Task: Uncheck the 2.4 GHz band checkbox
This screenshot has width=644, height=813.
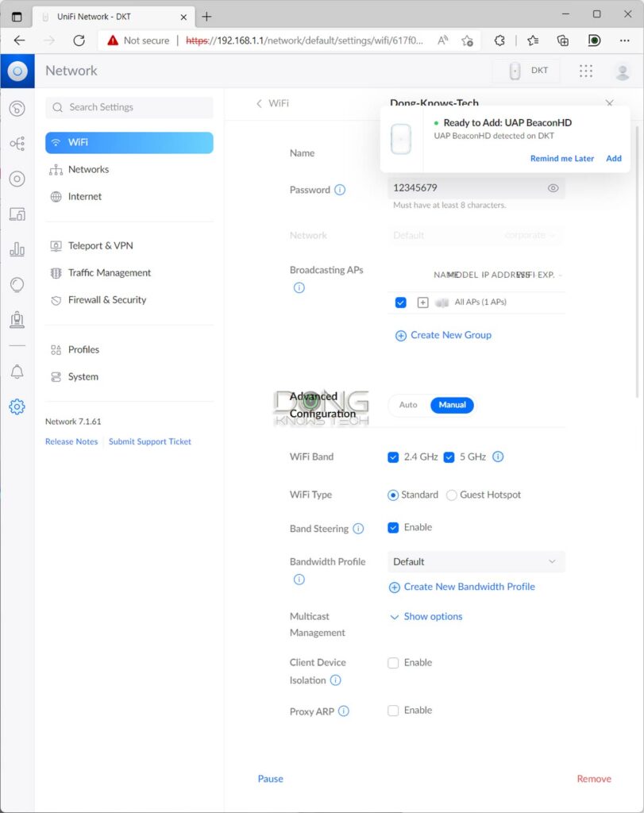Action: pyautogui.click(x=393, y=457)
